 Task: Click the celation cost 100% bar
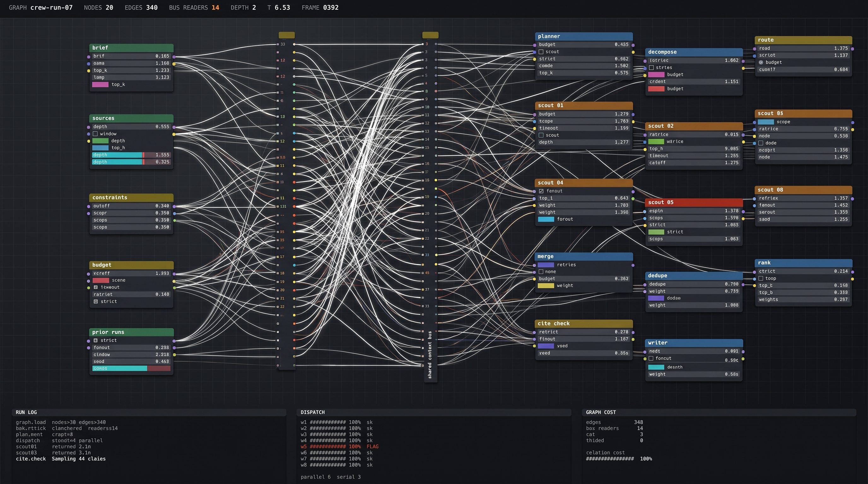(x=619, y=459)
